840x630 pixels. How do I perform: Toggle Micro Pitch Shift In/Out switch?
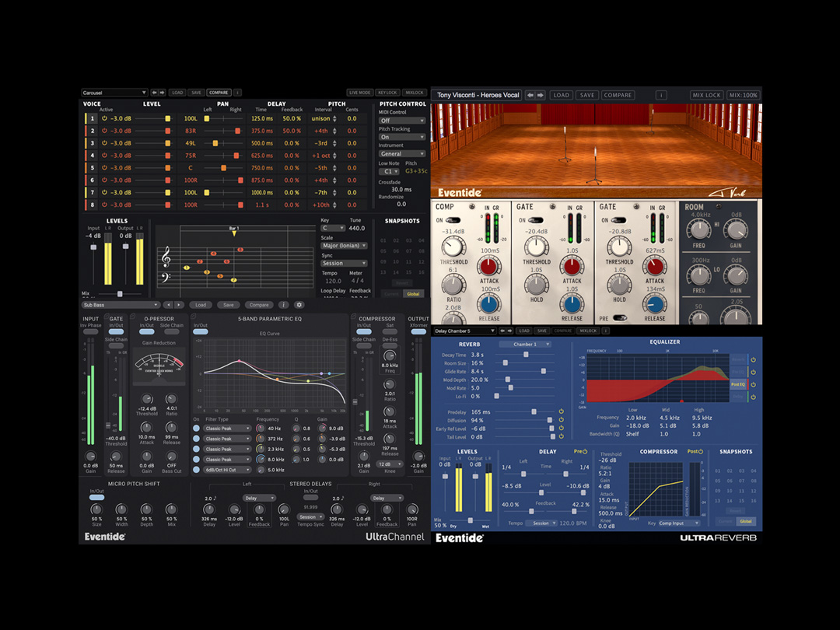pyautogui.click(x=97, y=497)
